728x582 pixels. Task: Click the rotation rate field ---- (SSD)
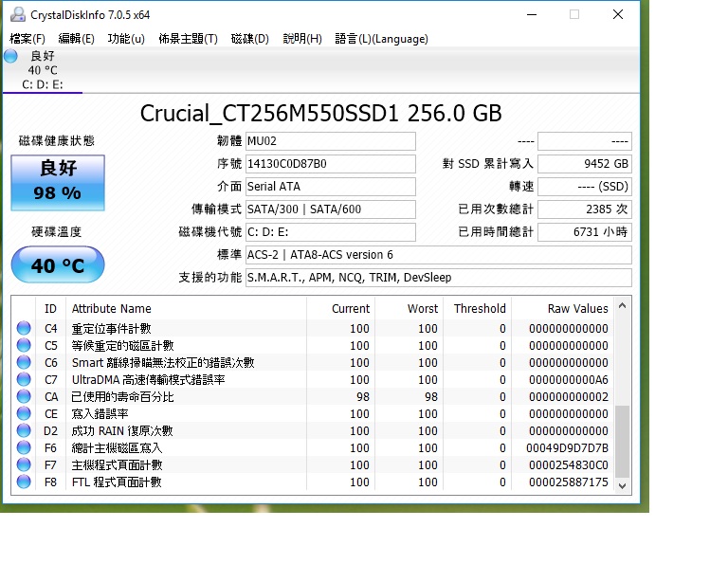[585, 187]
